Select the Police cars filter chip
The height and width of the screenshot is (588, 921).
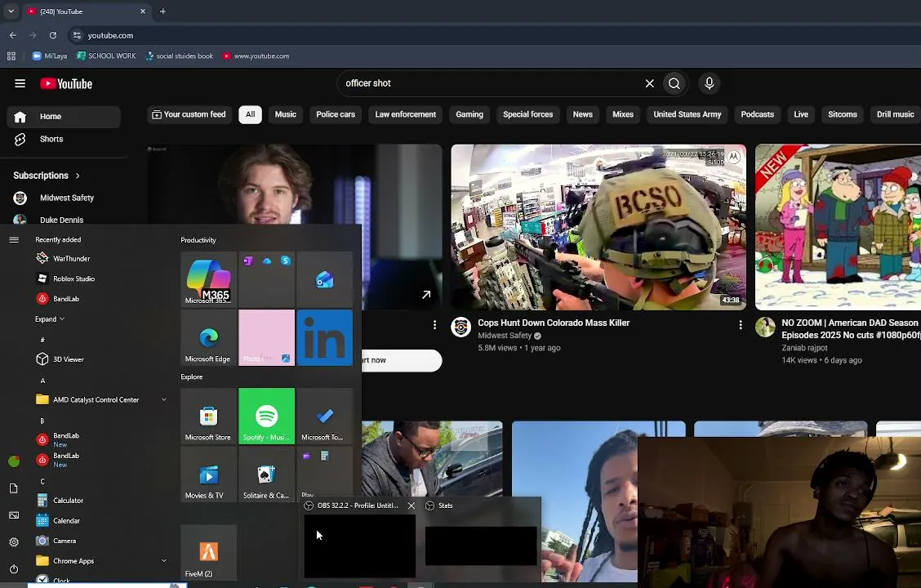[x=336, y=114]
